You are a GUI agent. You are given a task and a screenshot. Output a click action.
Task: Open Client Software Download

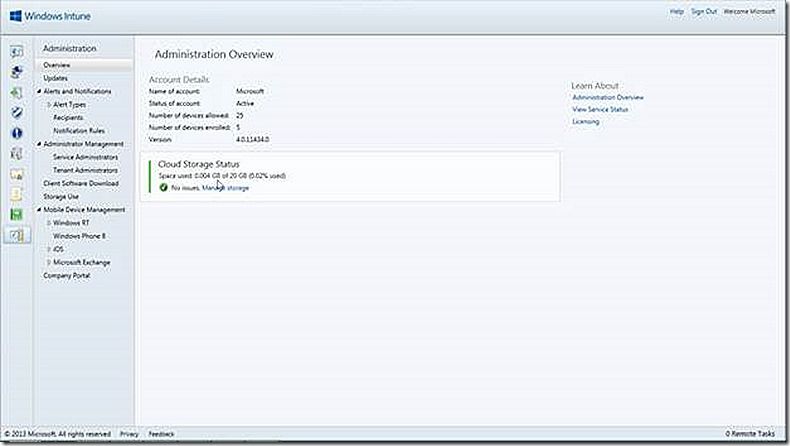point(81,183)
